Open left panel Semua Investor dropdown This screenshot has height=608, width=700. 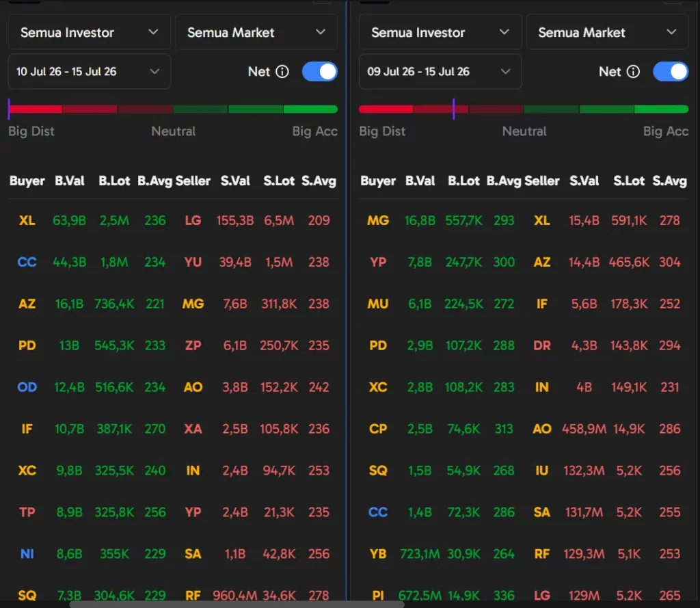(x=90, y=32)
